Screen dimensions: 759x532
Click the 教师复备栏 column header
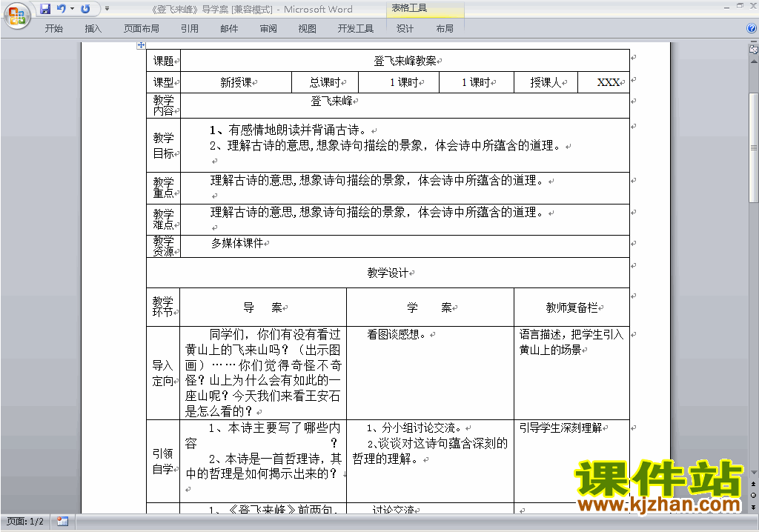pyautogui.click(x=571, y=307)
